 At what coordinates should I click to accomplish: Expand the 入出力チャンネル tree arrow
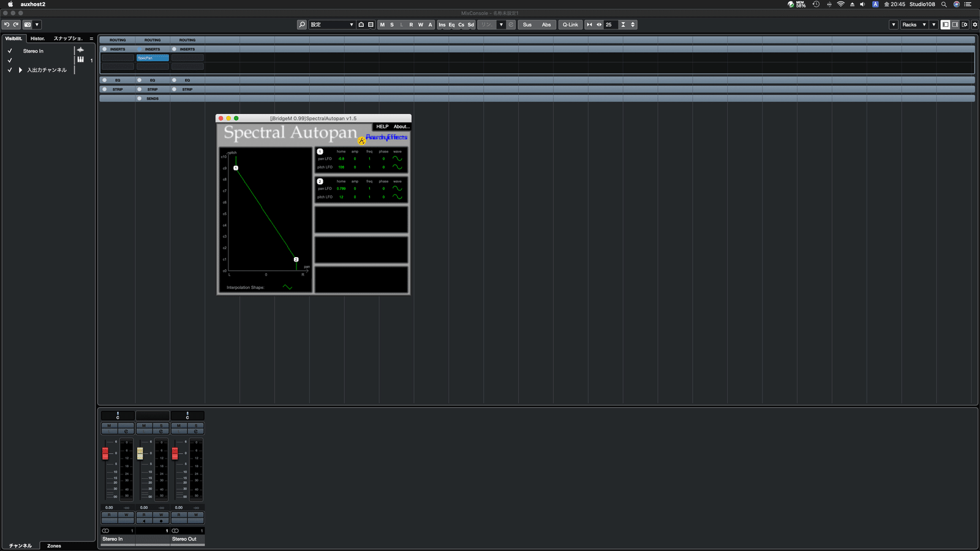[x=20, y=70]
